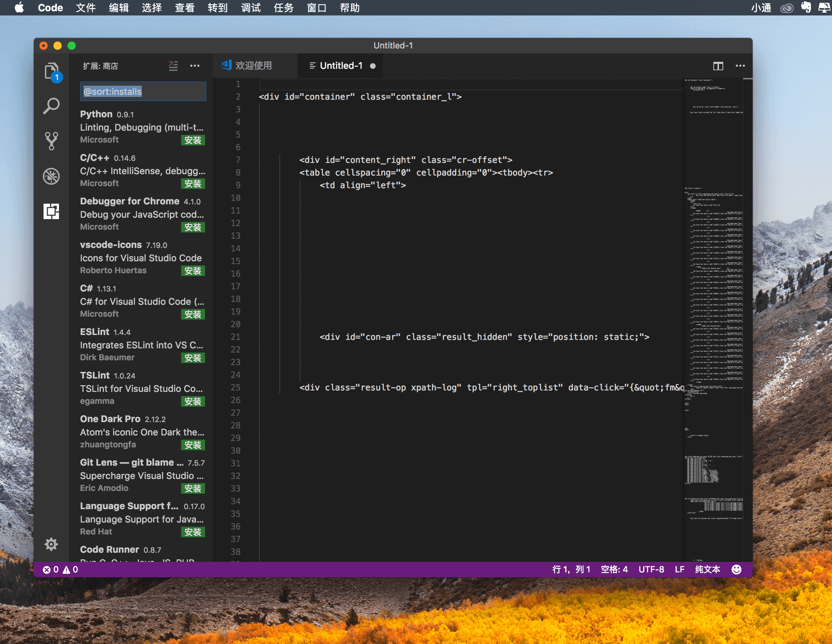This screenshot has height=644, width=832.
Task: Open the Search view icon
Action: [x=51, y=106]
